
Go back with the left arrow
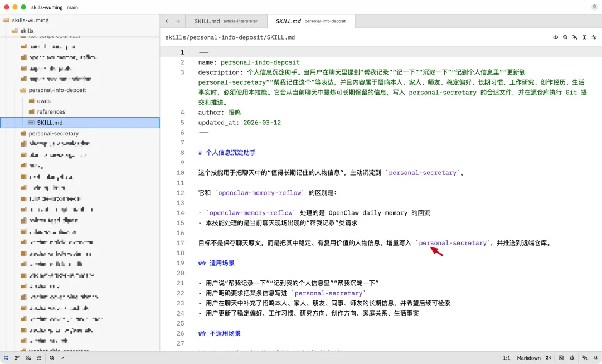pos(167,21)
